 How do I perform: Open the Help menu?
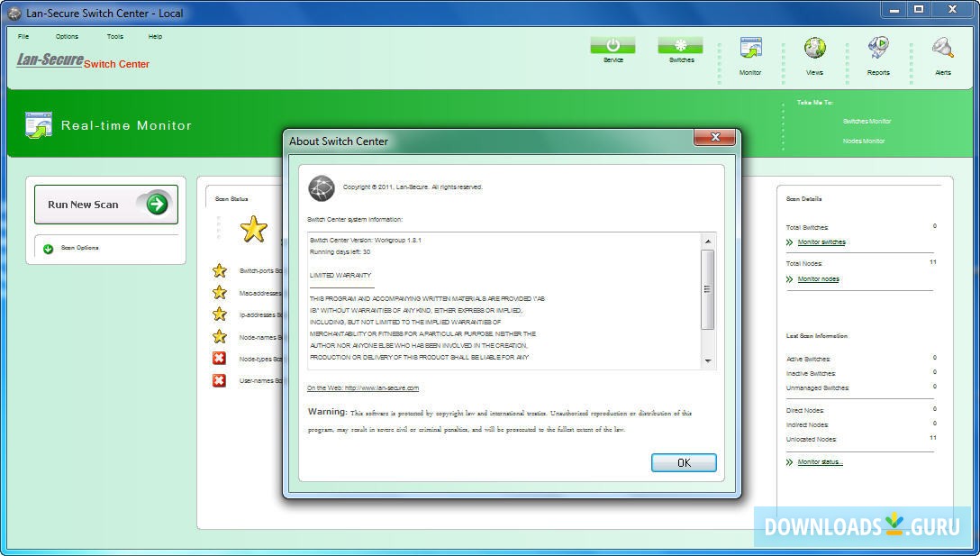[155, 36]
